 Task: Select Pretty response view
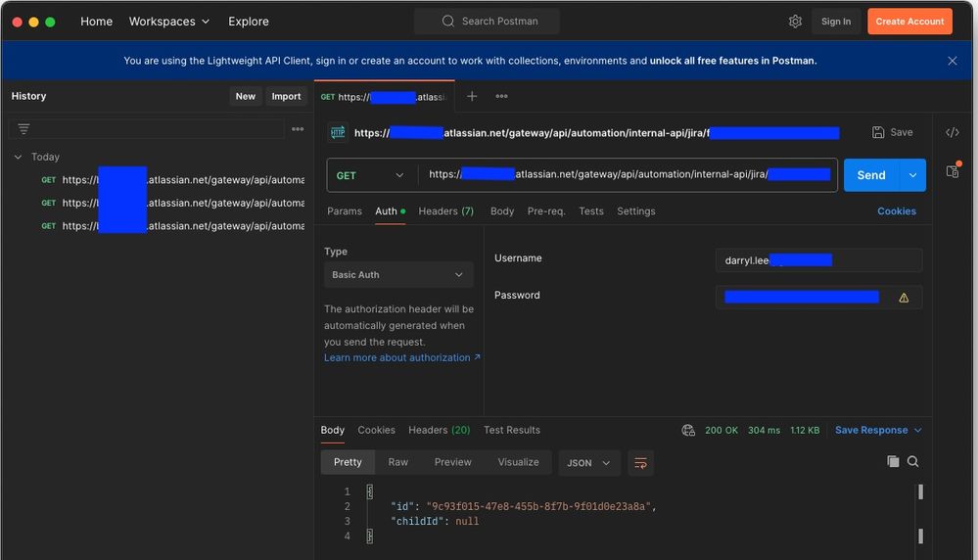348,462
